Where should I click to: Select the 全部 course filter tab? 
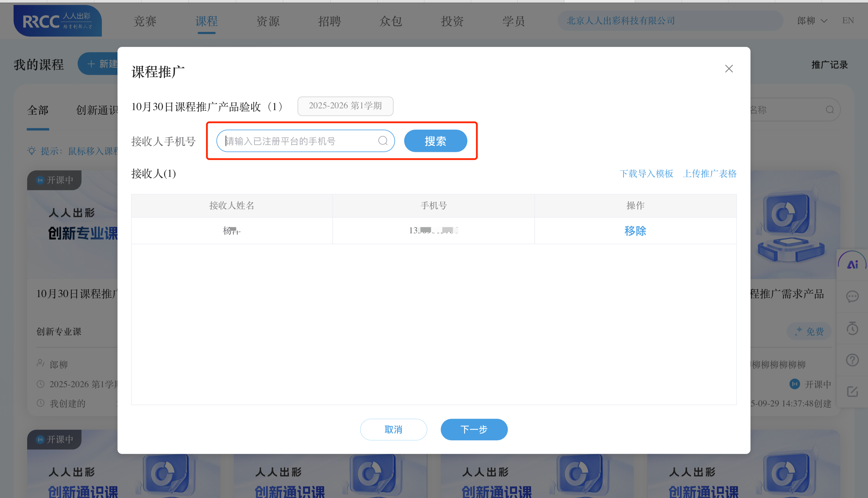click(37, 110)
